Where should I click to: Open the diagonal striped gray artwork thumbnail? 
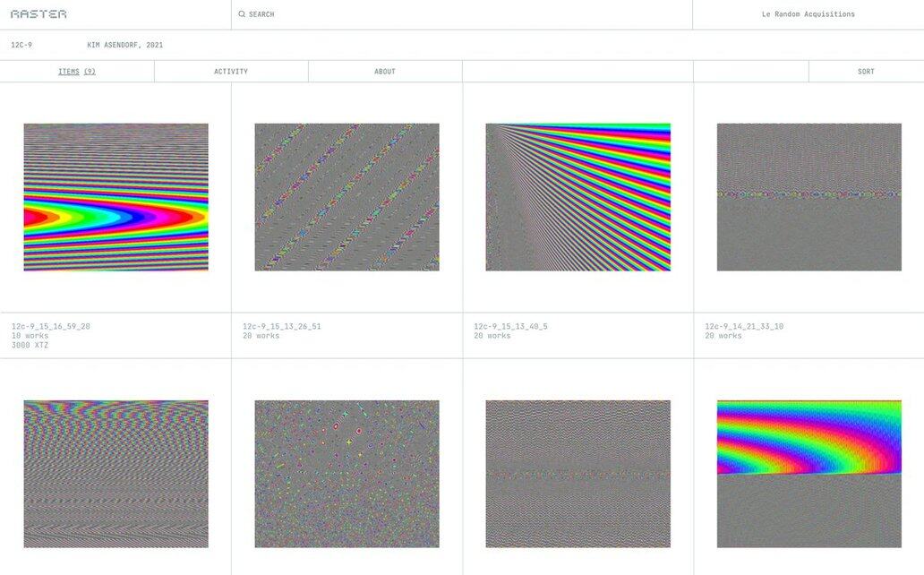346,197
